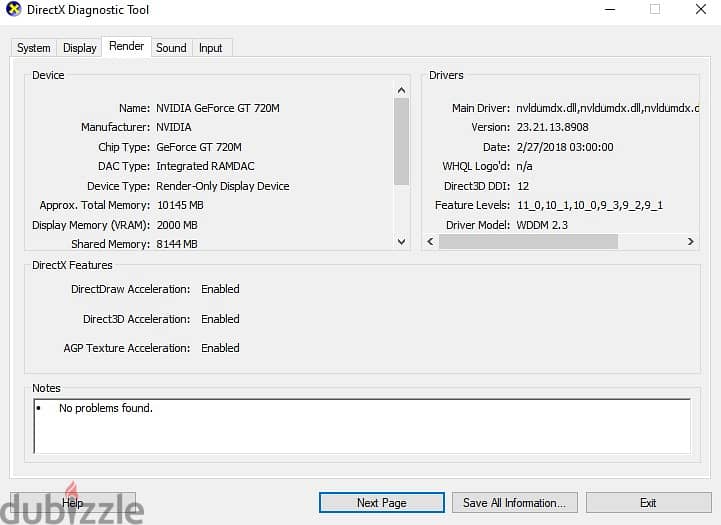Select device name NVIDIA GeForce GT 720M

(x=218, y=108)
